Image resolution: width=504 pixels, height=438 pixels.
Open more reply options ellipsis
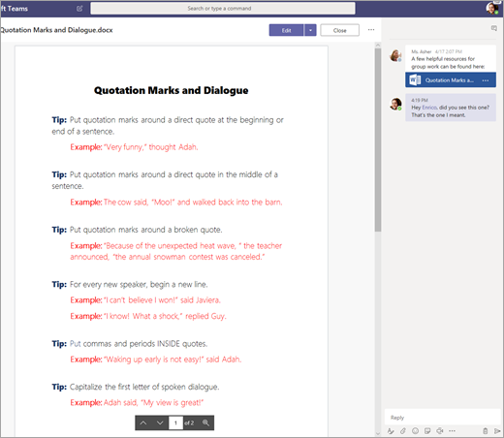click(x=452, y=431)
